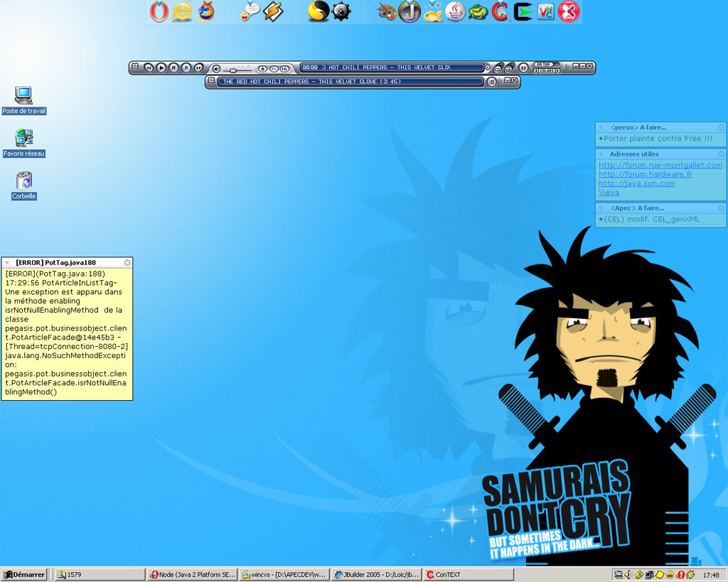Toggle Winamp playlist PL button
This screenshot has height=582, width=728.
[x=274, y=69]
